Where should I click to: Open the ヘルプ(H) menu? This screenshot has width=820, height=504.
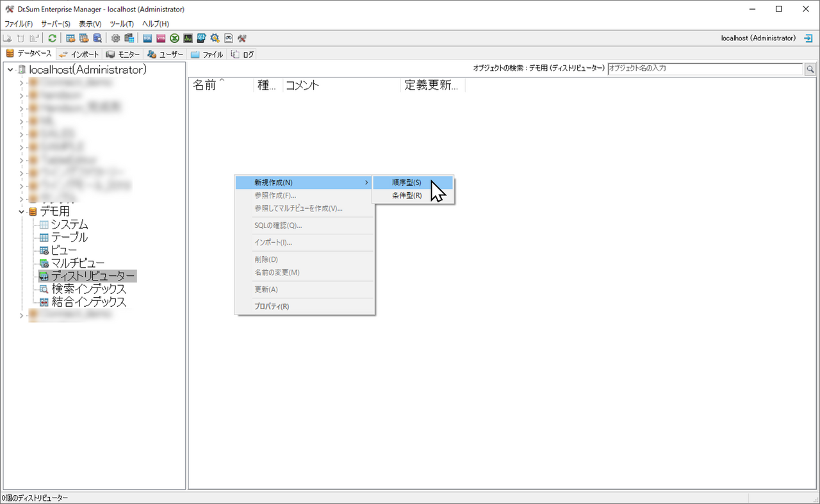point(156,24)
